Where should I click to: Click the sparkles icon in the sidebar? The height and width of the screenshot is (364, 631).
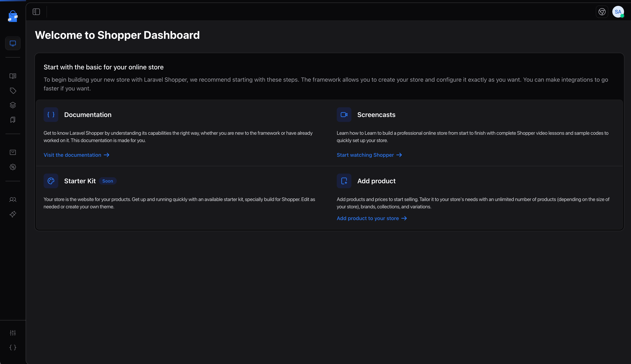point(12,214)
